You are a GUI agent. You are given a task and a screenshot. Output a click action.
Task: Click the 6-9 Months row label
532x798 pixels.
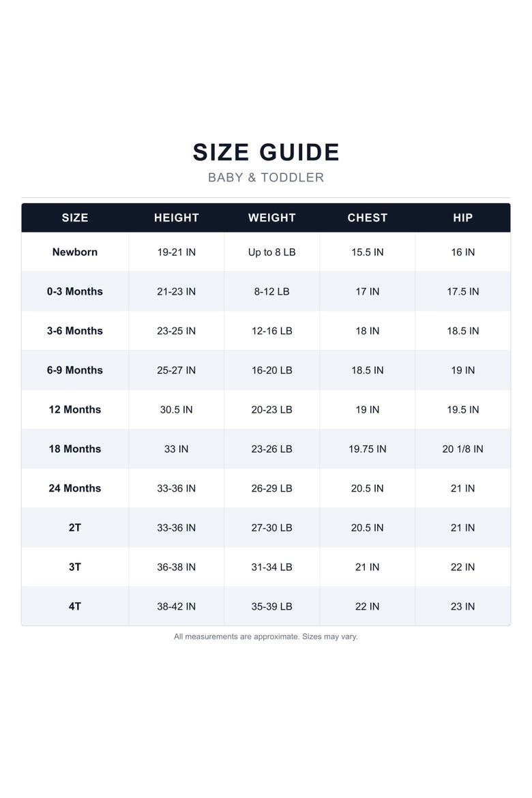(x=75, y=370)
